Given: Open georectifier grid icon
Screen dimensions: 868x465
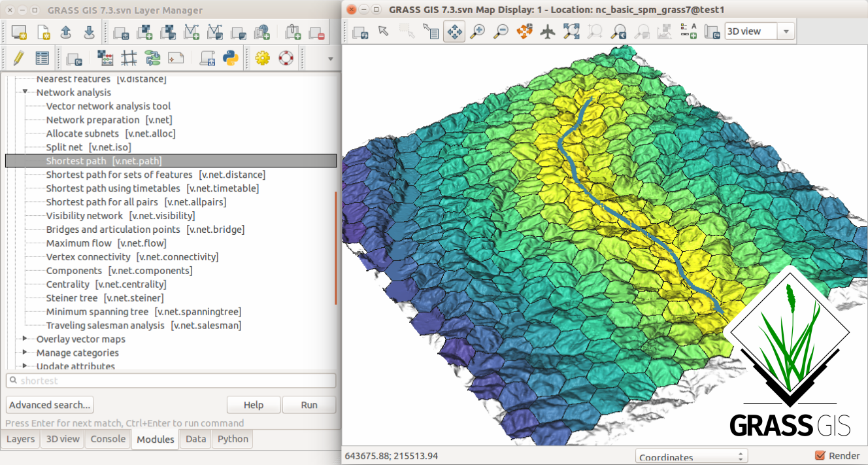Looking at the screenshot, I should [129, 58].
